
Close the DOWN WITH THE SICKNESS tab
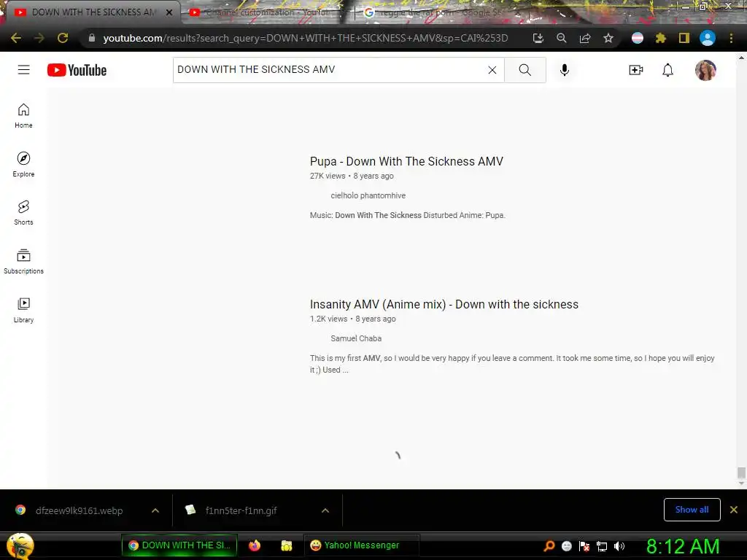click(169, 12)
